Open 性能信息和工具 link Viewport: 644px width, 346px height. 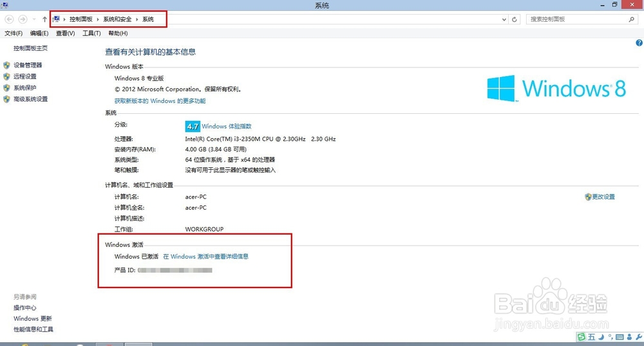pos(33,329)
